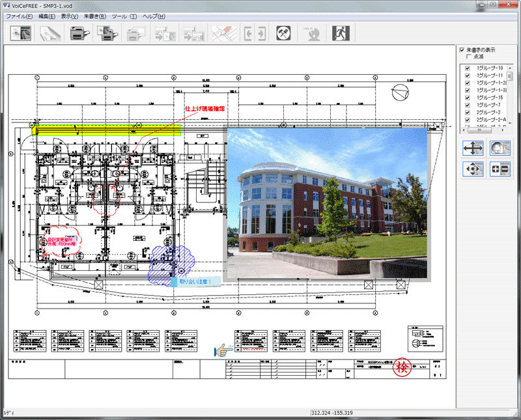521x420 pixels.
Task: Uncheck the 2グループ-2 list item
Action: click(467, 112)
